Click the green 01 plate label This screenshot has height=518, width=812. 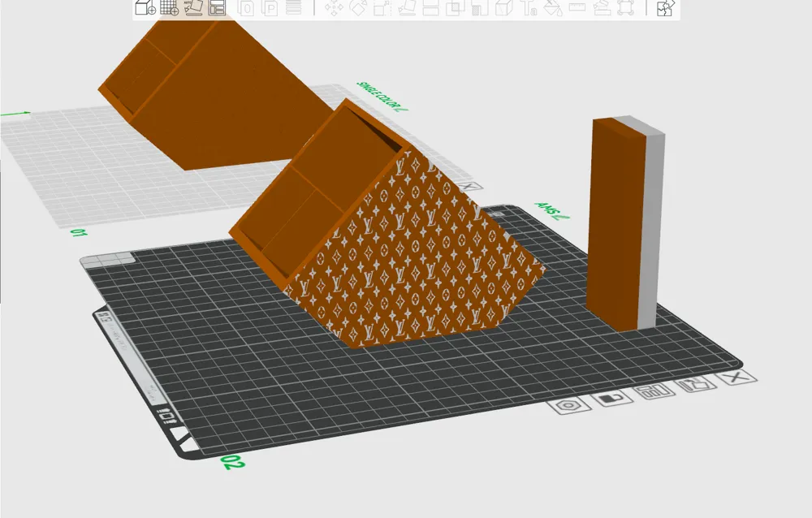coord(79,232)
